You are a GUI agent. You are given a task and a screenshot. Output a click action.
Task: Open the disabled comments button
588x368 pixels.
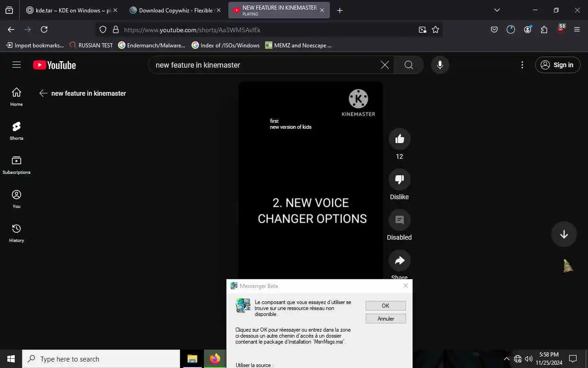pos(400,220)
